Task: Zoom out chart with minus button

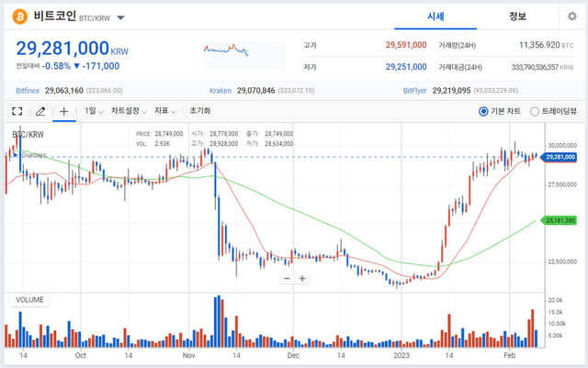Action: click(287, 278)
